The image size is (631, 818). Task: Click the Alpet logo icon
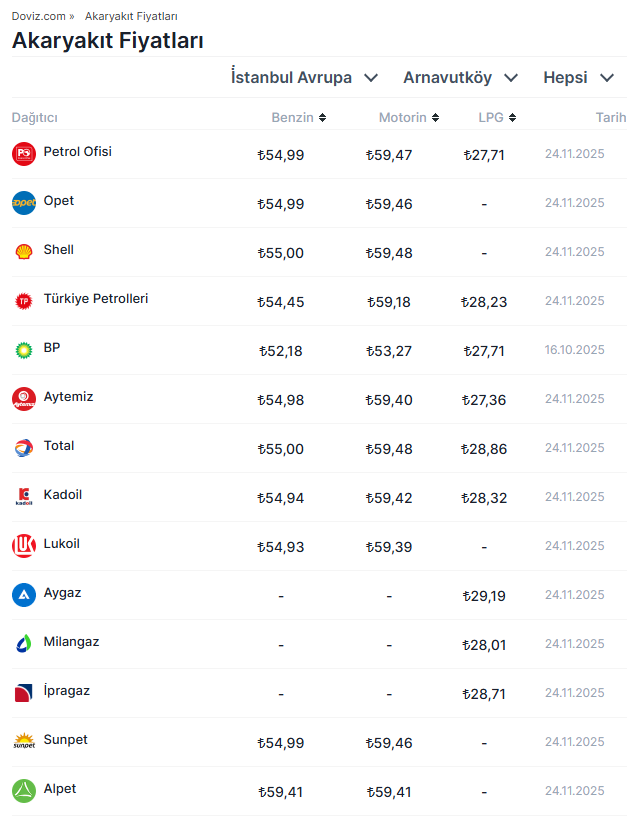pos(24,791)
